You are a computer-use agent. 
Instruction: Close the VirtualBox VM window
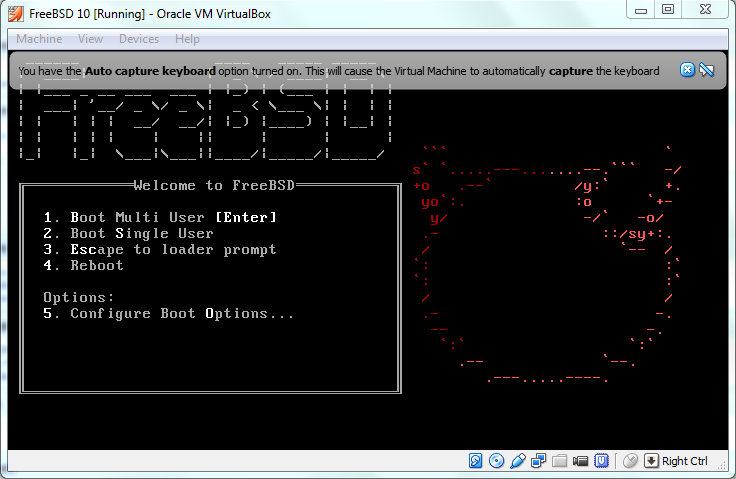tap(705, 9)
